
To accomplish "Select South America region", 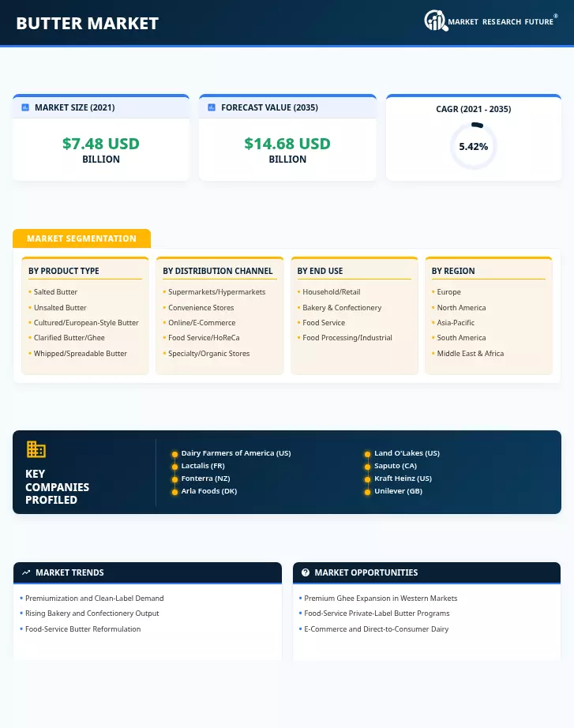I will [461, 338].
